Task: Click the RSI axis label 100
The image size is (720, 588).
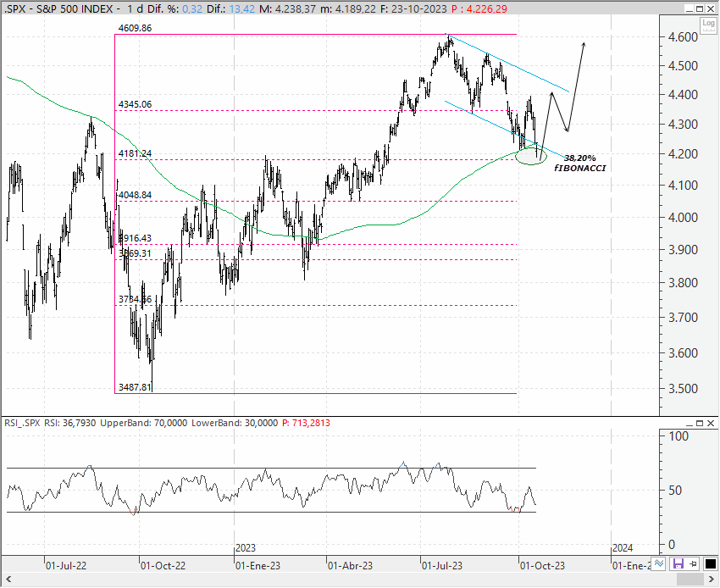Action: (678, 436)
